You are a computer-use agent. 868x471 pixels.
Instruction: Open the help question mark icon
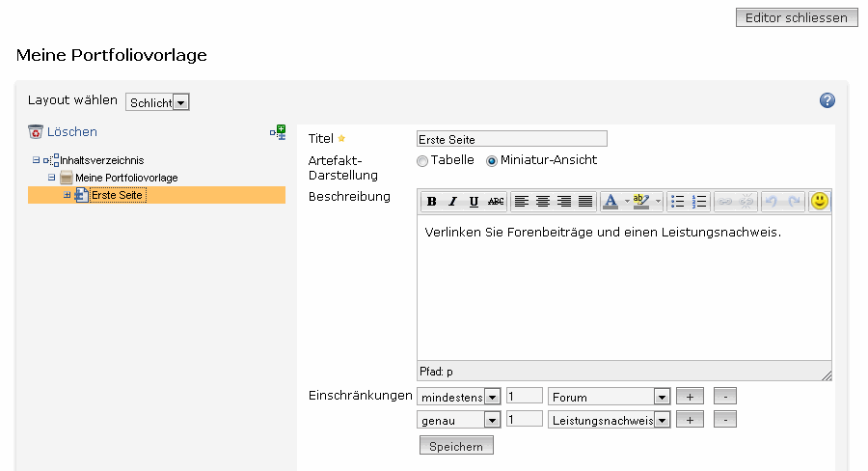(827, 100)
